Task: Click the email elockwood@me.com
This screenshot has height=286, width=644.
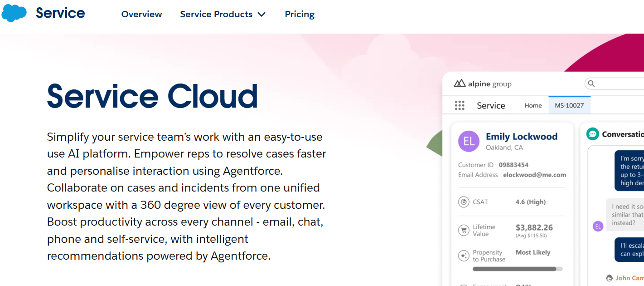Action: (x=534, y=175)
